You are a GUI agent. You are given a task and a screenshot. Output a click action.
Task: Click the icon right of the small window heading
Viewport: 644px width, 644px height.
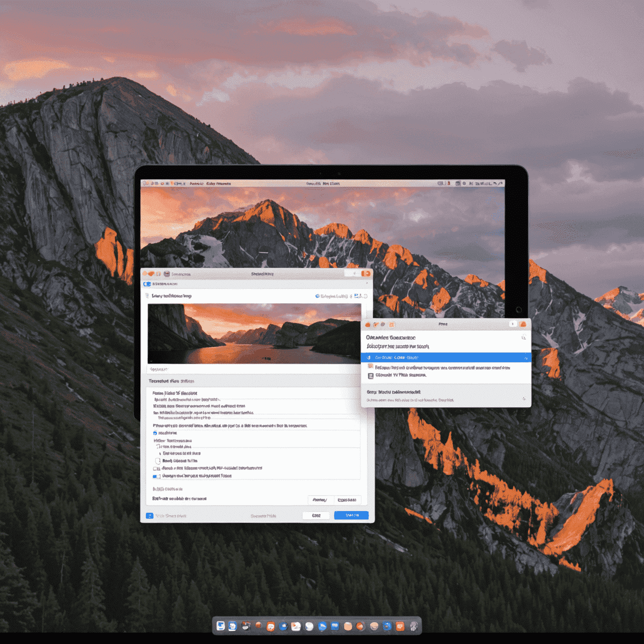click(524, 337)
